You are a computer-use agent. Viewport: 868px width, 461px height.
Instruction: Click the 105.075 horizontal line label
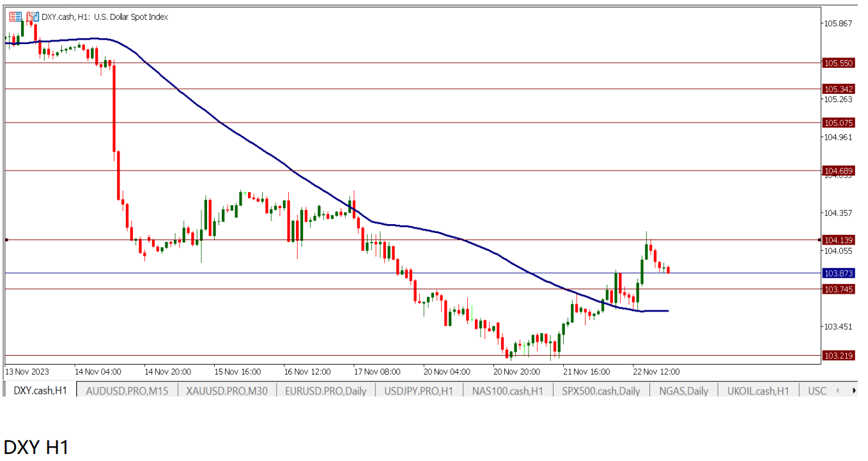coord(839,123)
